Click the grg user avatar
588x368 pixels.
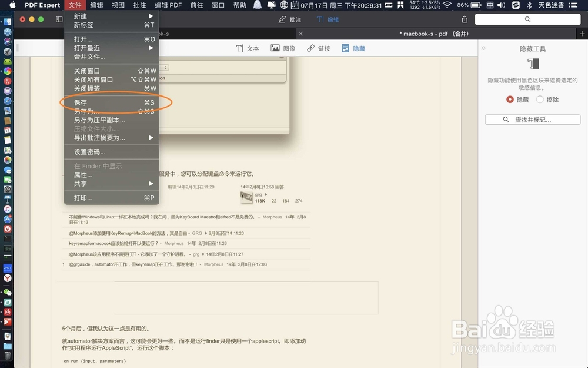coord(246,197)
